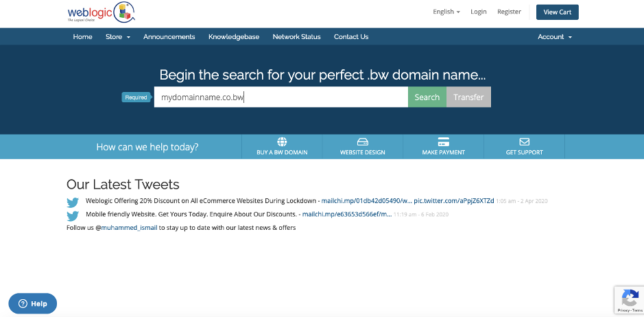Click the Get Support envelope icon
644x317 pixels.
[524, 142]
